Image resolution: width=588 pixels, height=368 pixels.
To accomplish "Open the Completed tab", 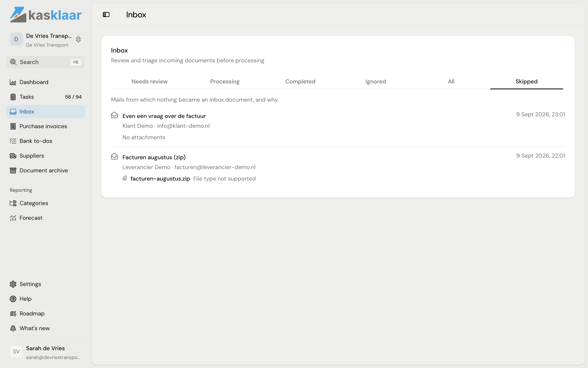I will click(x=300, y=82).
